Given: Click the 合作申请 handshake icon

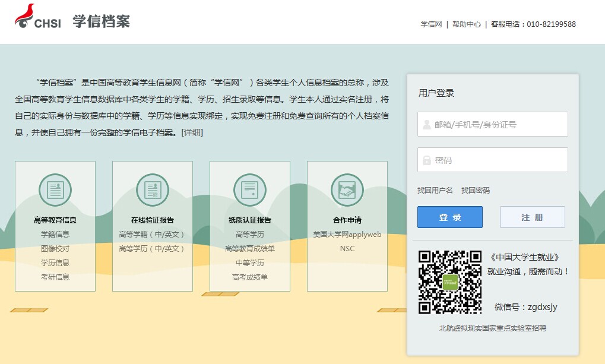Looking at the screenshot, I should pos(347,190).
